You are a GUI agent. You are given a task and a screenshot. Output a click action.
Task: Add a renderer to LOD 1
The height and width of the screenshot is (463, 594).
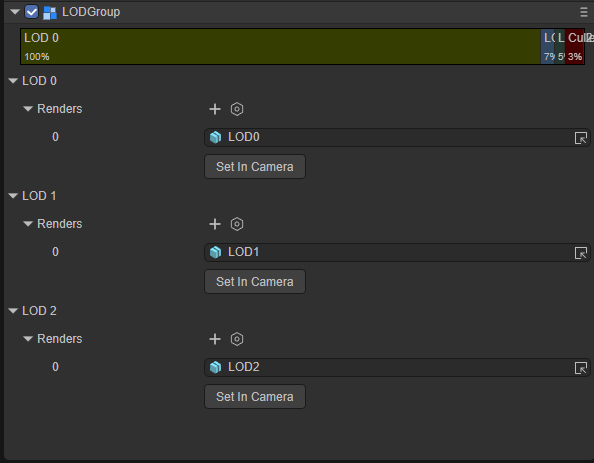(215, 224)
